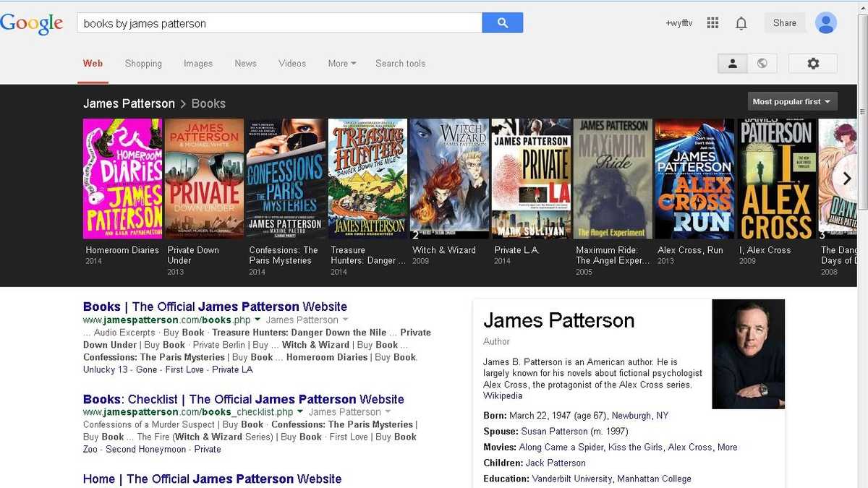Expand the jamespatterson.com result options arrow
The width and height of the screenshot is (868, 488).
pos(258,319)
